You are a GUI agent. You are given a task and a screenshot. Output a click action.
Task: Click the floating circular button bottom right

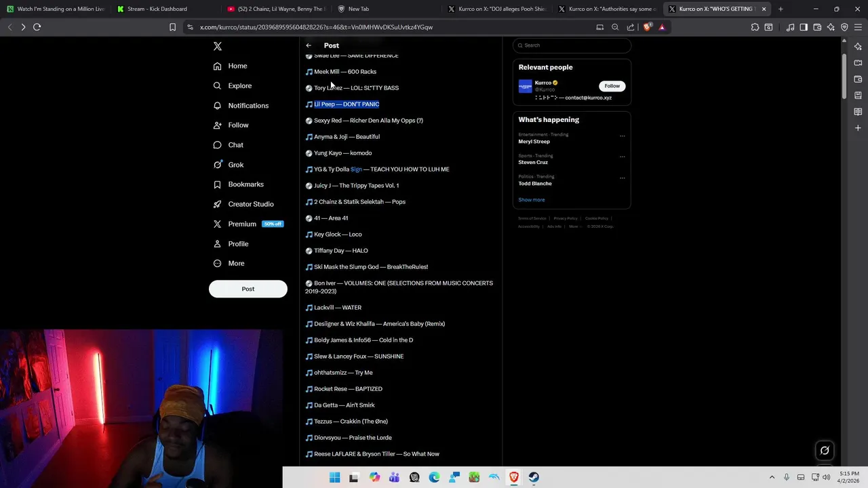tap(825, 450)
